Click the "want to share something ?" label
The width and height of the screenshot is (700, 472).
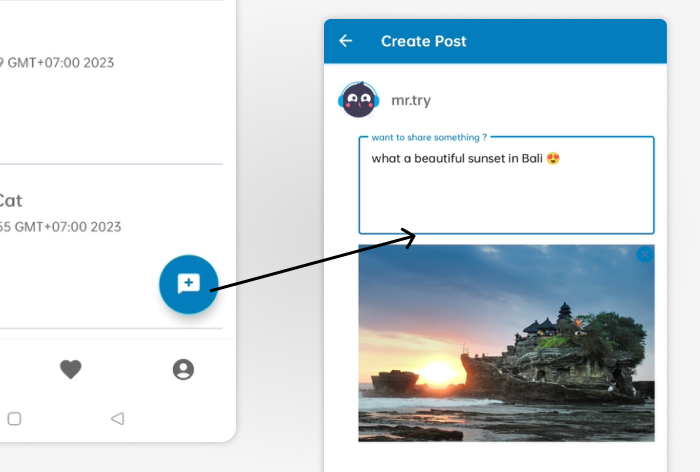coord(429,137)
